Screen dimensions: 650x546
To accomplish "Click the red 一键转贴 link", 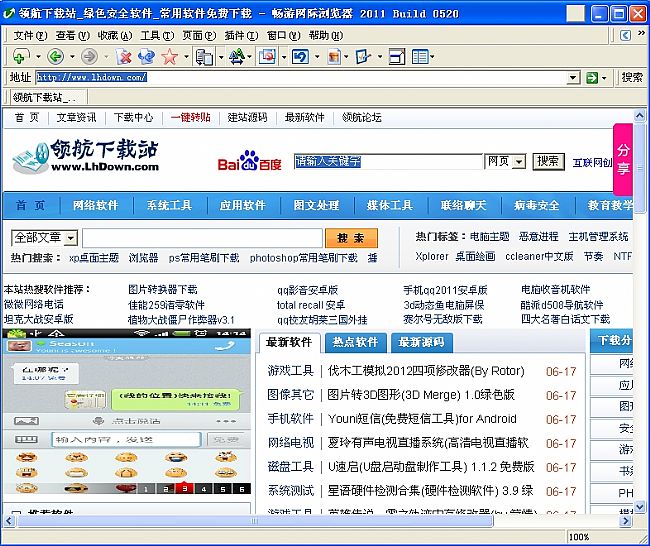I will [190, 118].
